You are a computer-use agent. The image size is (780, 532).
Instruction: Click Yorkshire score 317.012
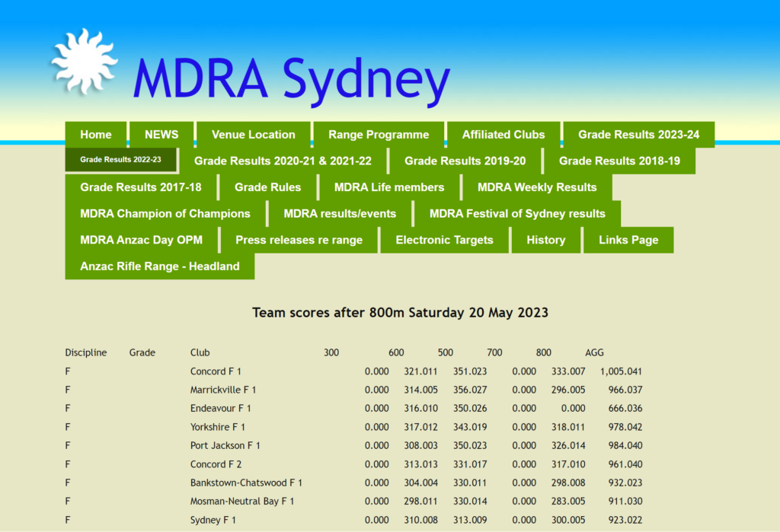pos(420,427)
